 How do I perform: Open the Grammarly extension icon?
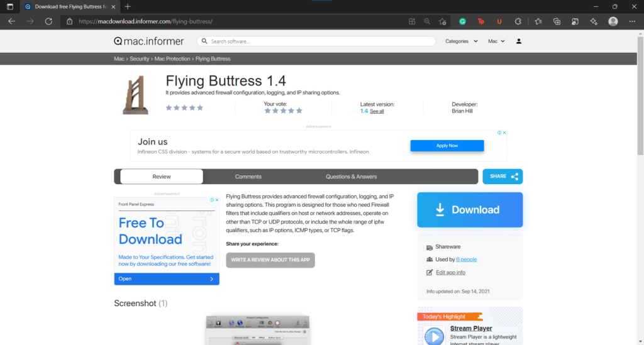(462, 21)
